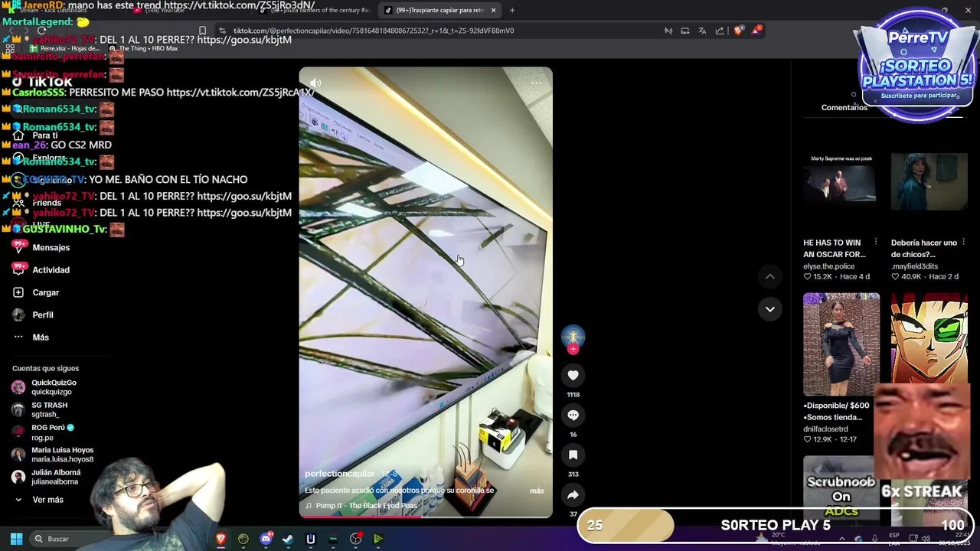Screen dimensions: 980x551
Task: Click the video progress bar
Action: pos(425,517)
